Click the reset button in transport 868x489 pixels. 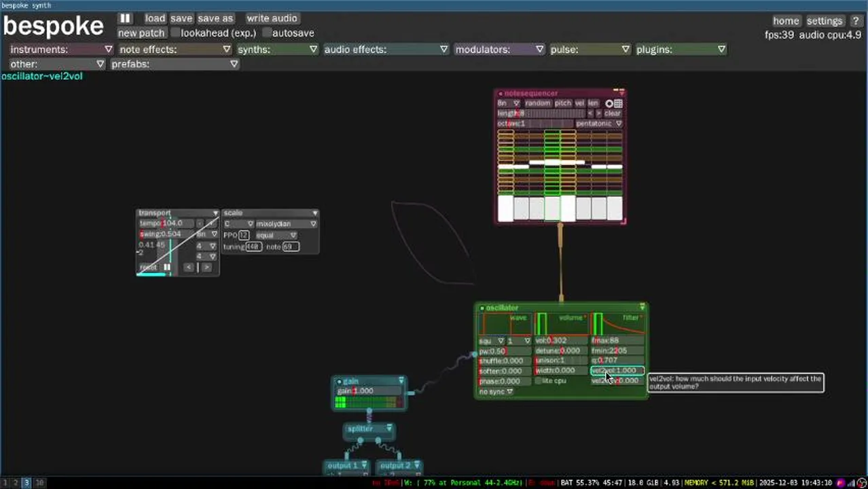[149, 268]
